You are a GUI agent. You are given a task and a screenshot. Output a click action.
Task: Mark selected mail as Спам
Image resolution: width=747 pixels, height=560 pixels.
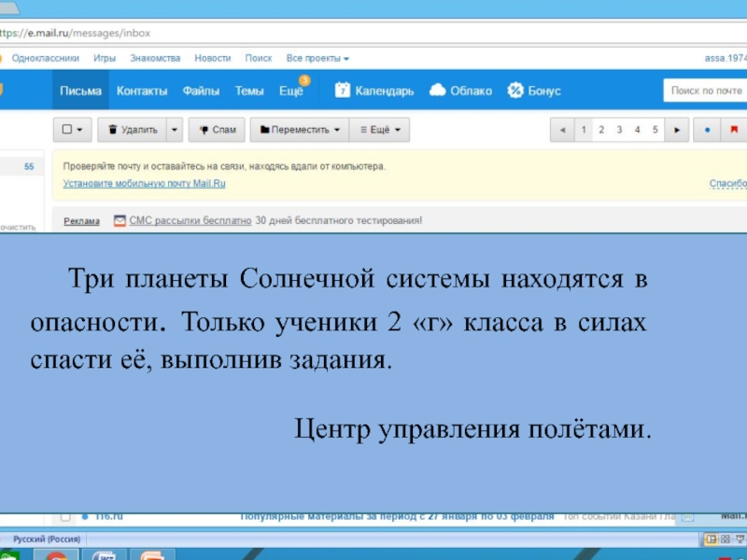pyautogui.click(x=216, y=130)
